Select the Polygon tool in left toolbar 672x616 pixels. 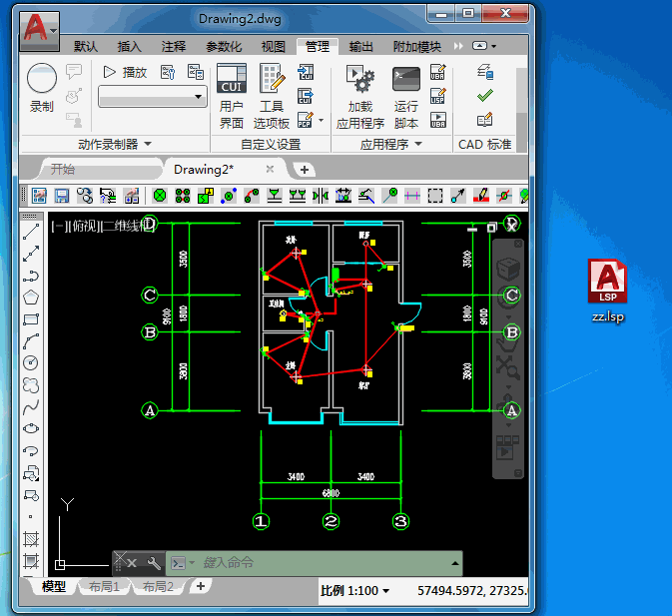(x=31, y=298)
